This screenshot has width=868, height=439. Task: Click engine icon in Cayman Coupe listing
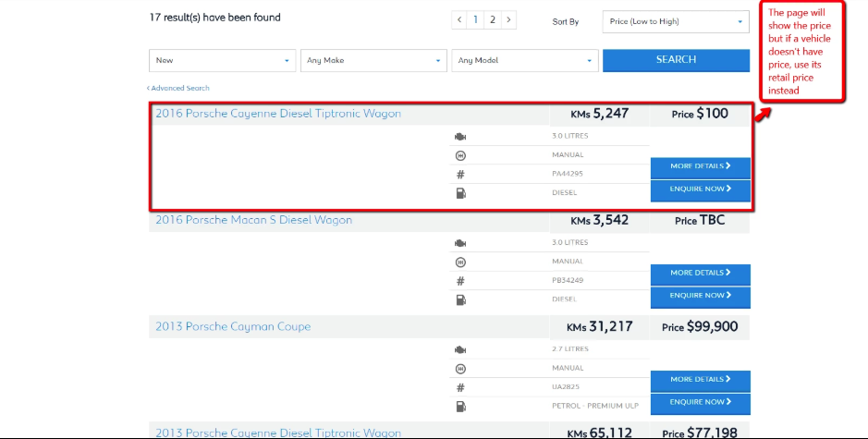(460, 350)
